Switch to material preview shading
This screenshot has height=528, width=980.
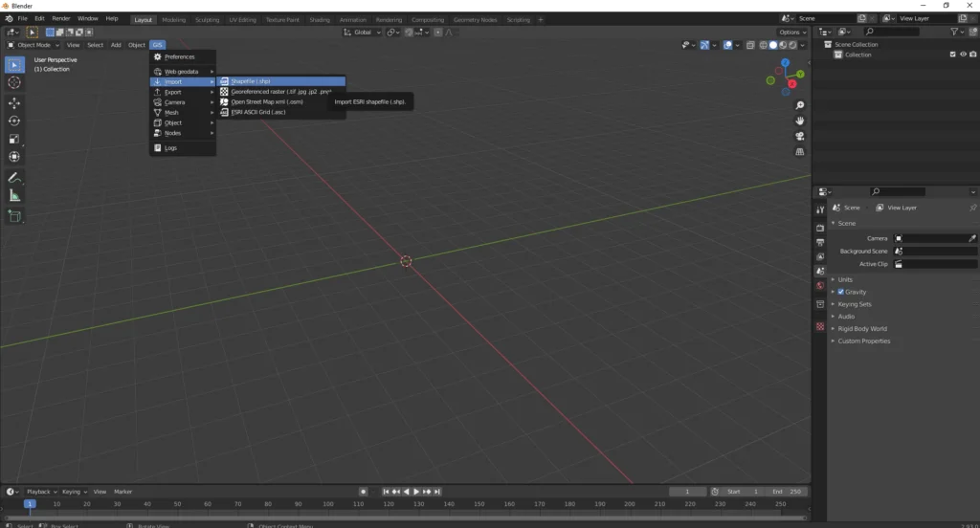click(783, 45)
